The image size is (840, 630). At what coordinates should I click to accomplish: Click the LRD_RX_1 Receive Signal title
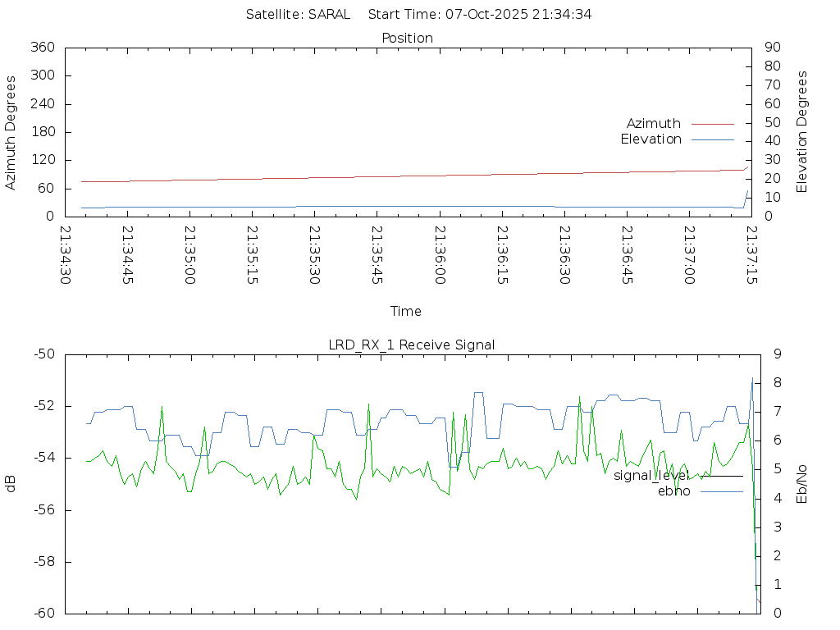click(x=411, y=345)
